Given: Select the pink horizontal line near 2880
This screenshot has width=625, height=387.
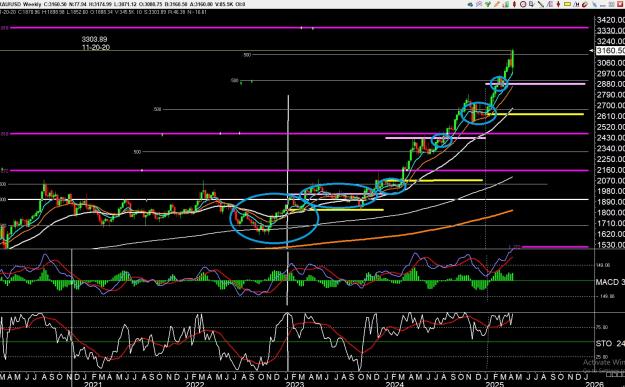Looking at the screenshot, I should point(535,84).
